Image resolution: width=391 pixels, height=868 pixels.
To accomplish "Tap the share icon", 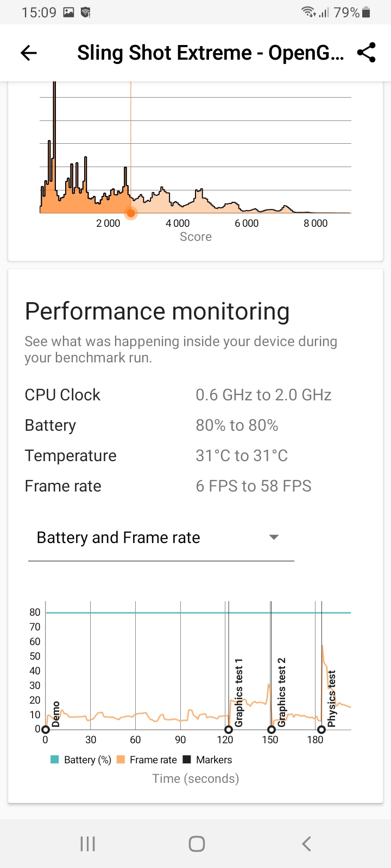I will [367, 53].
